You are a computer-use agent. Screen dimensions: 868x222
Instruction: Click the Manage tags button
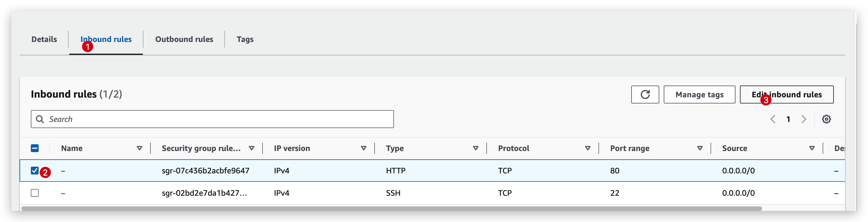tap(699, 95)
